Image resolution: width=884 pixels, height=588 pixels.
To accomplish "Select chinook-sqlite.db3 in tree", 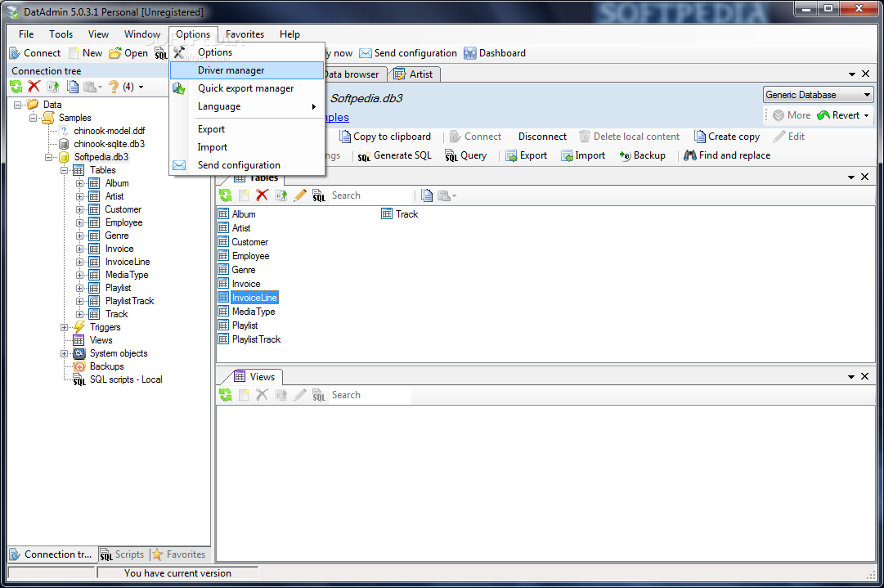I will coord(102,144).
